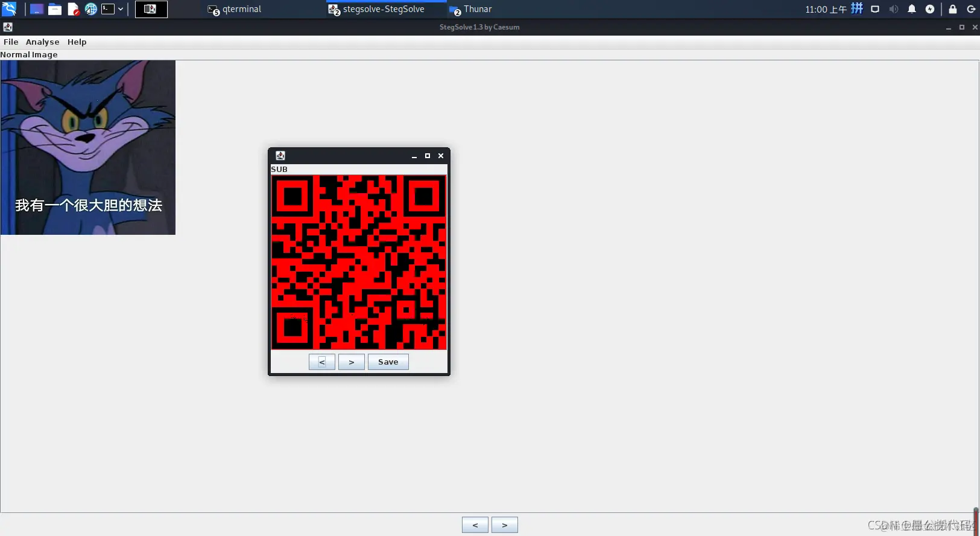Maximize the SUB combiner dialog
The height and width of the screenshot is (536, 980).
tap(428, 156)
